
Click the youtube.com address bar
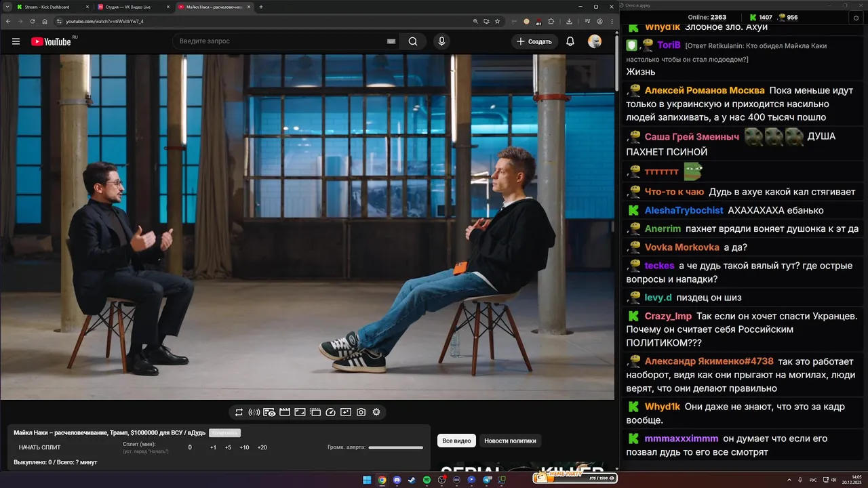click(264, 21)
